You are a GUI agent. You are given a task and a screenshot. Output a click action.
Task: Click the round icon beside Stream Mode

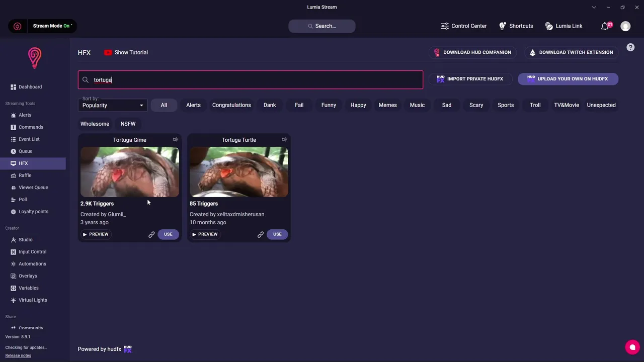[x=18, y=26]
